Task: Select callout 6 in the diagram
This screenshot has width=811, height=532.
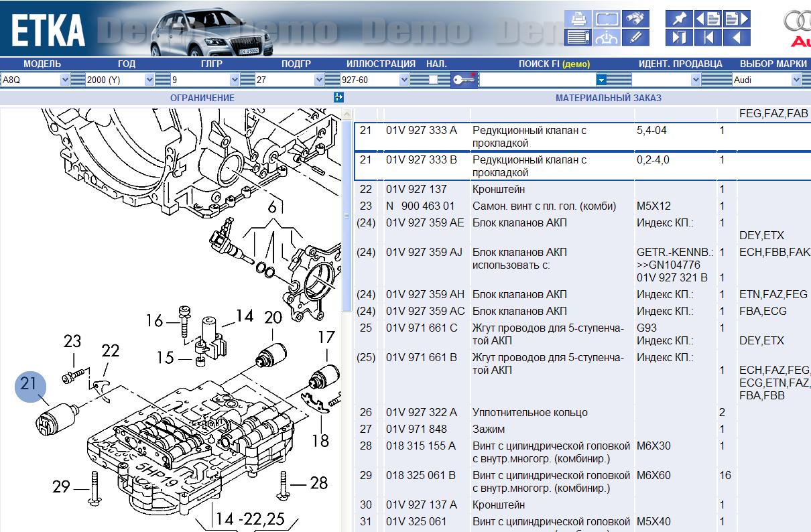Action: tap(273, 208)
